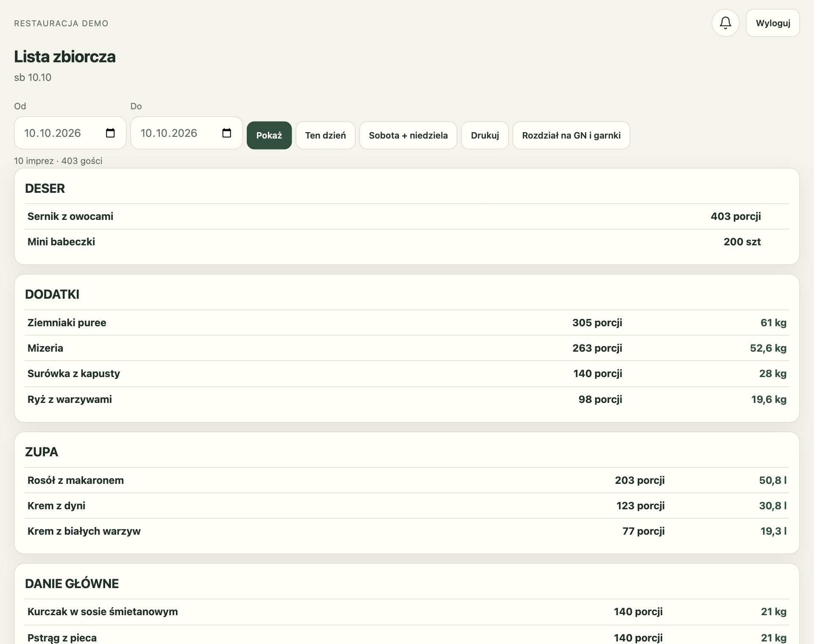Click the 61 kg weight value
Screen dimensions: 814x644
pyautogui.click(x=773, y=323)
